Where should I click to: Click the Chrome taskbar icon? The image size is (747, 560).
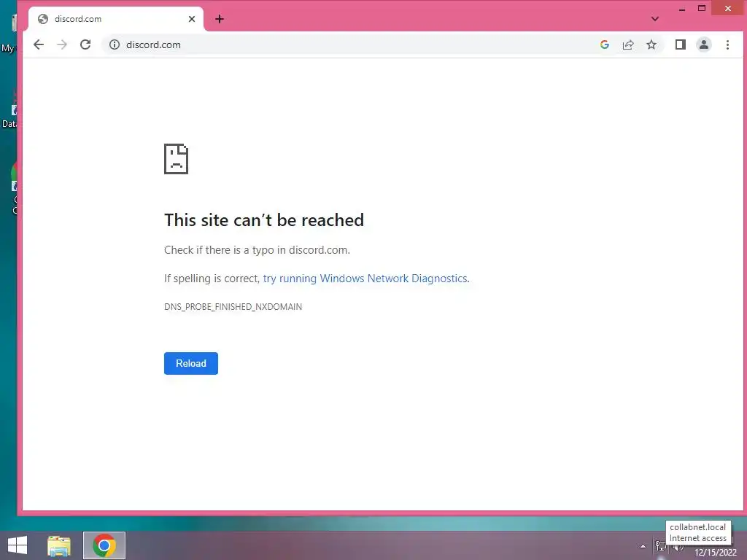click(x=104, y=545)
